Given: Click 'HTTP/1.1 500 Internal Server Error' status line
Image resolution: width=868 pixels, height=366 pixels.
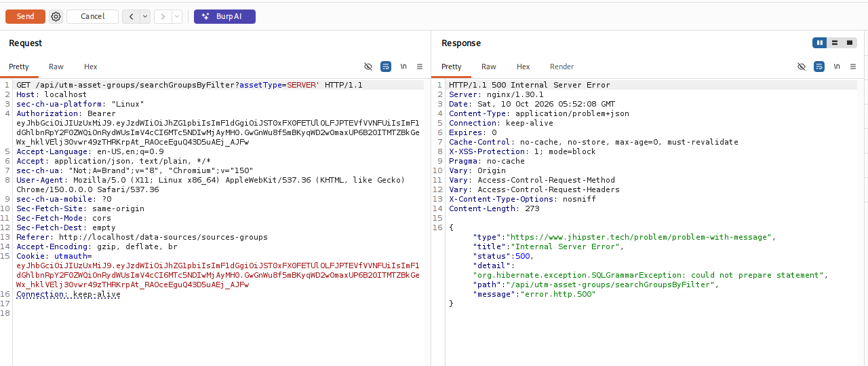Looking at the screenshot, I should (529, 85).
